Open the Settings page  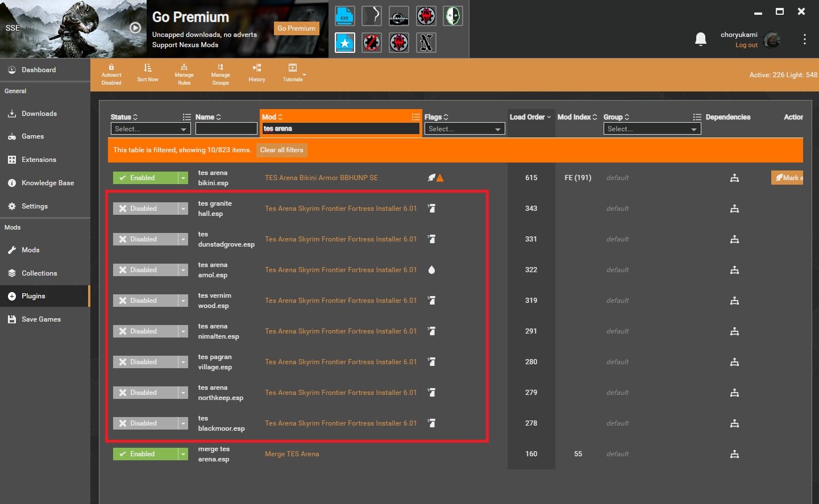tap(45, 206)
